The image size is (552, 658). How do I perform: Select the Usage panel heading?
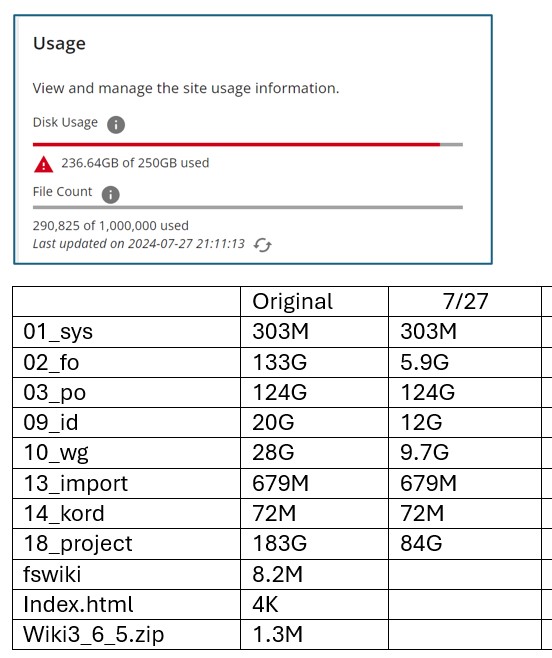pos(59,44)
